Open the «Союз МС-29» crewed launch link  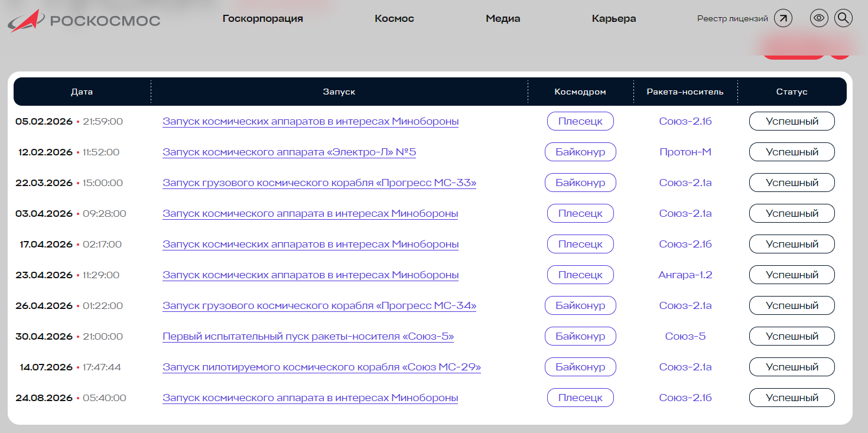tap(322, 367)
